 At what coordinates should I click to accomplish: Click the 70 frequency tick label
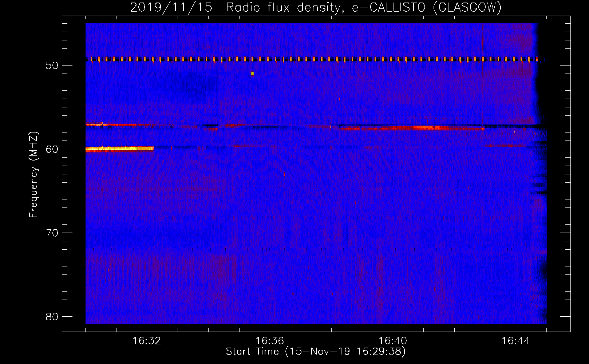click(x=52, y=233)
